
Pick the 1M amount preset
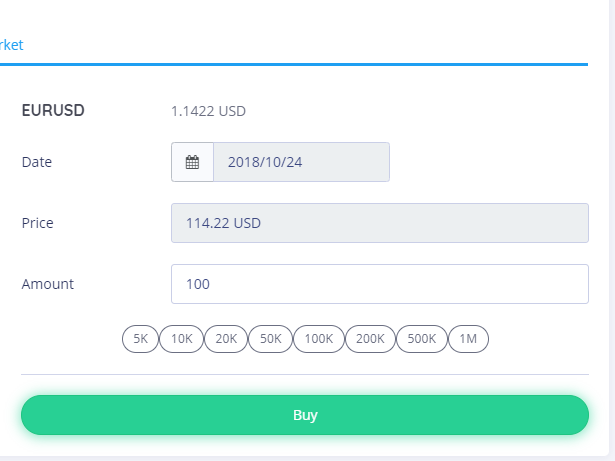[468, 339]
